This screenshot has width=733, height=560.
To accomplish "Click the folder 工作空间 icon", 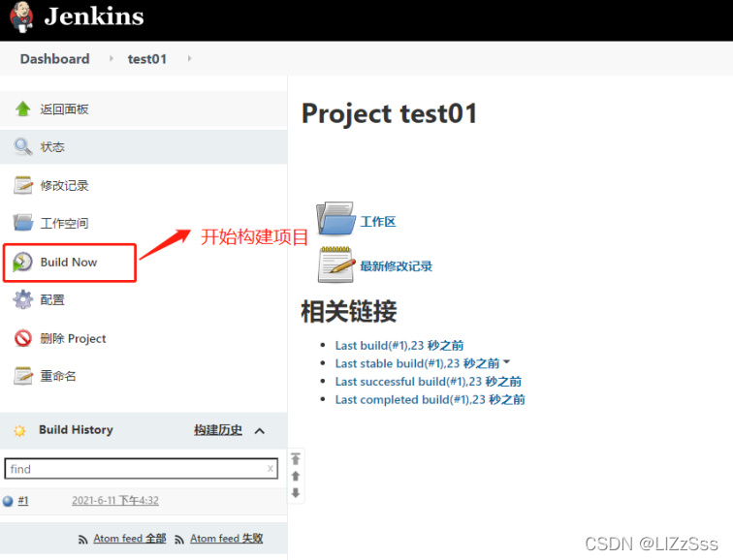I will 23,223.
